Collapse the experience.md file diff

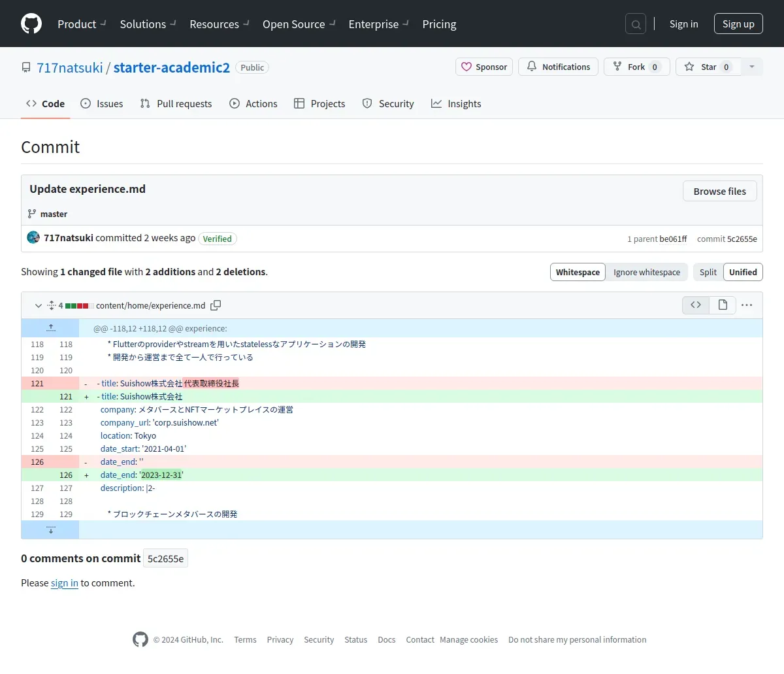[x=38, y=305]
